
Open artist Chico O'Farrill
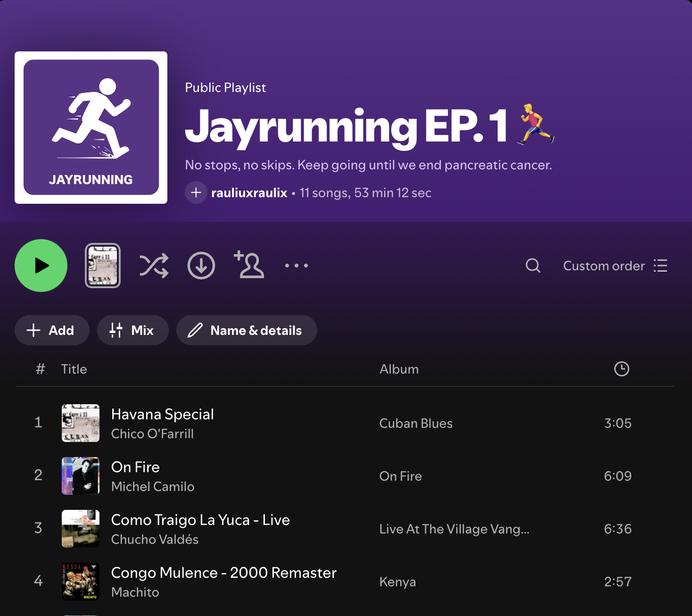coord(152,434)
